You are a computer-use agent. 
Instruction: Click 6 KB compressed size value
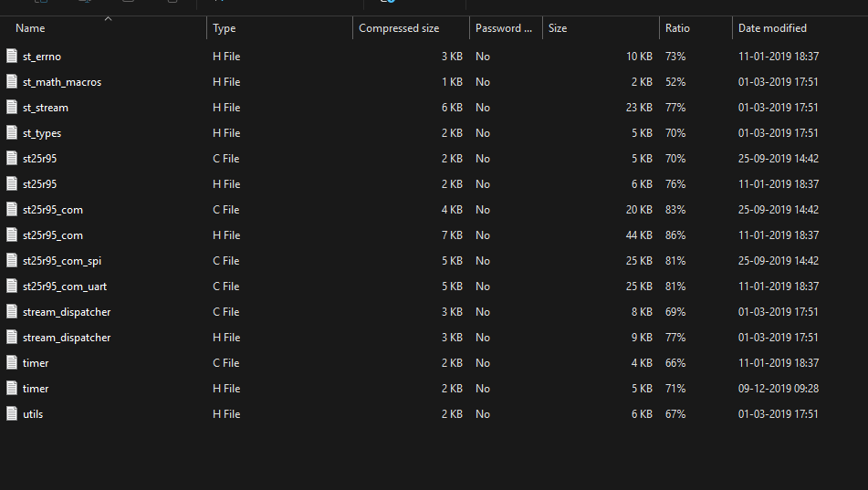(452, 108)
